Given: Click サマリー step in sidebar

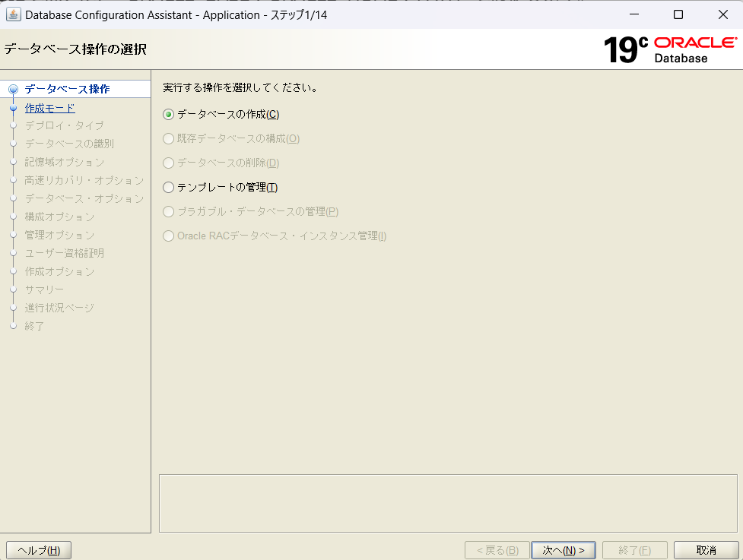Looking at the screenshot, I should [x=44, y=289].
